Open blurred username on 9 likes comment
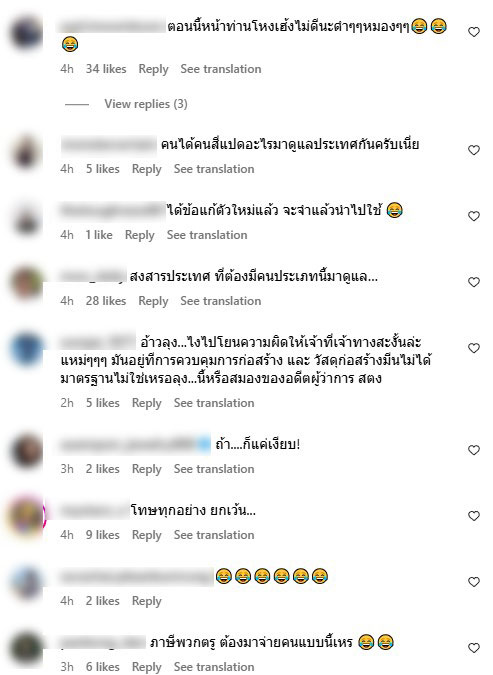493x675 pixels. tap(95, 511)
